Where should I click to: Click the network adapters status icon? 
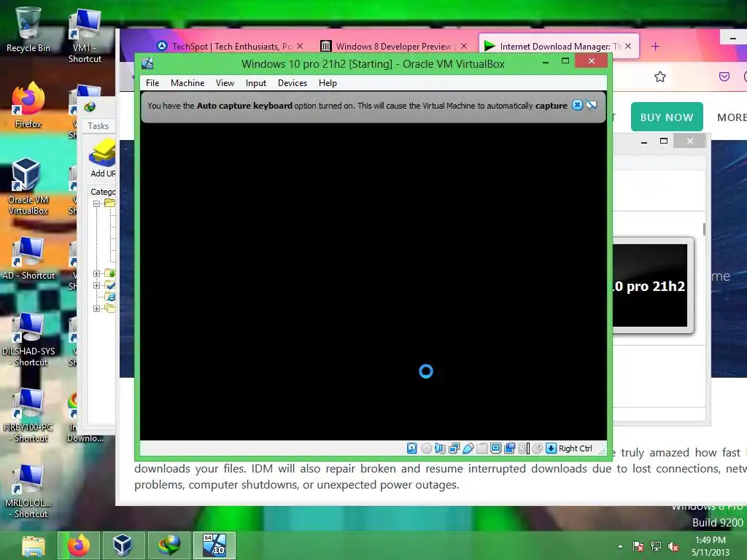[x=454, y=448]
